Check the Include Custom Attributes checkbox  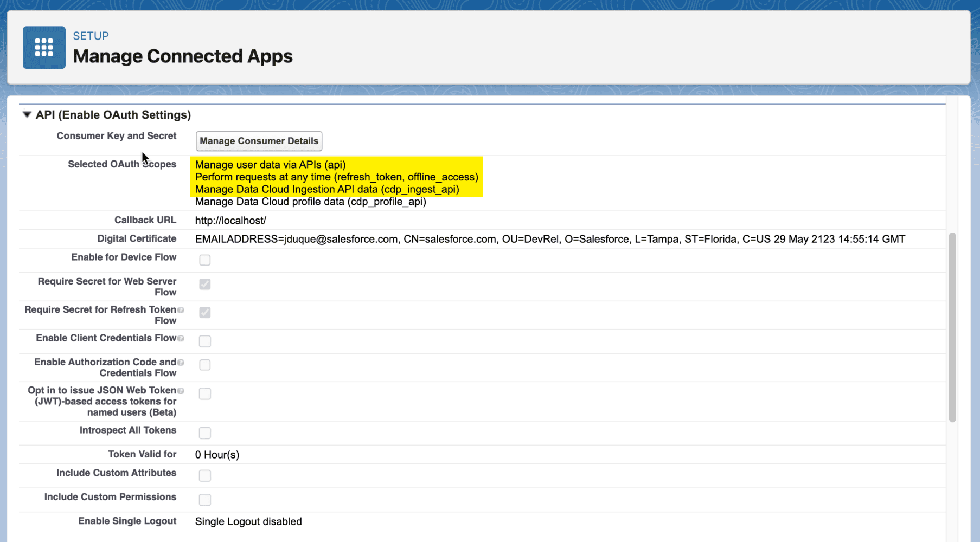pos(204,475)
